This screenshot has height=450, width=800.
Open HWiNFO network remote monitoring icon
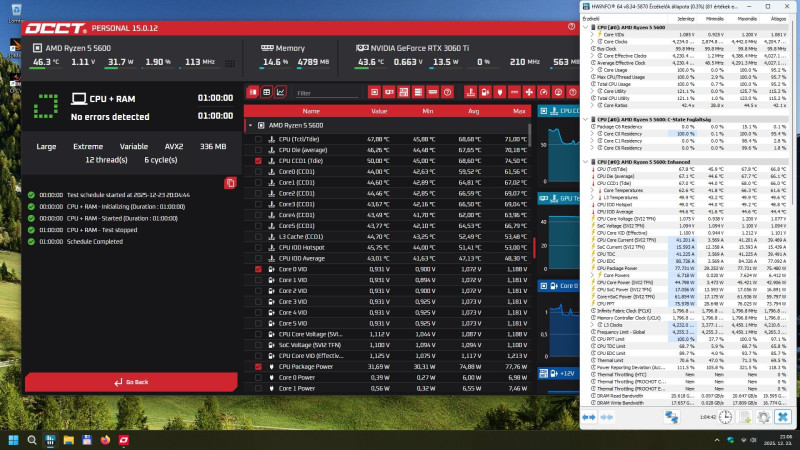coord(671,417)
